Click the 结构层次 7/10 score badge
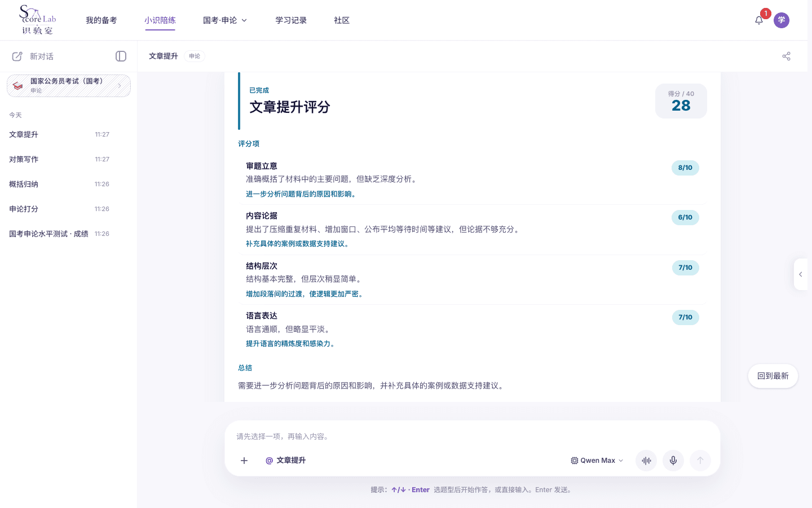 pyautogui.click(x=685, y=268)
